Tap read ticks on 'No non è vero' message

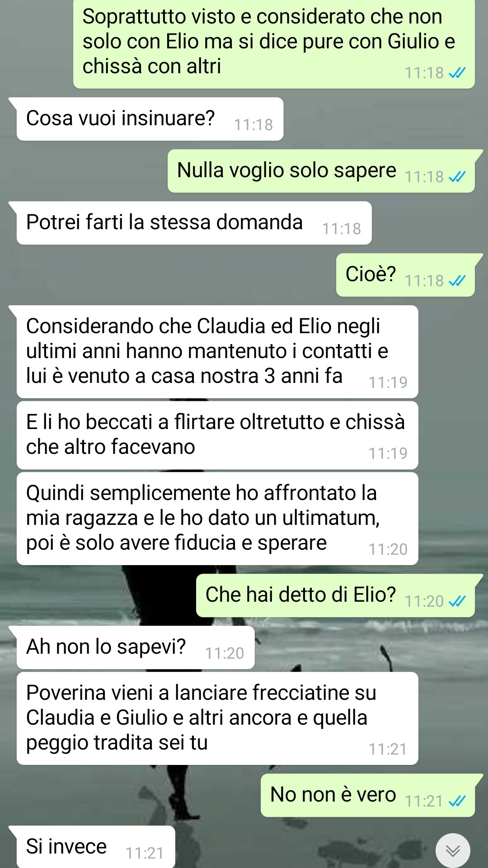pyautogui.click(x=457, y=802)
